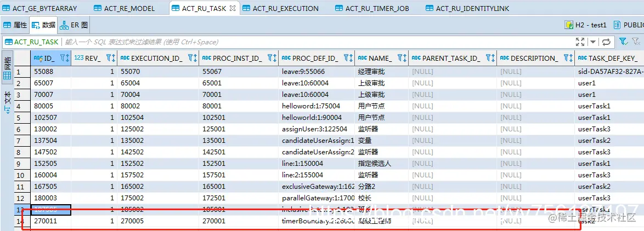The image size is (644, 231).
Task: Open the ER 图 diagram sub-tab
Action: (74, 25)
